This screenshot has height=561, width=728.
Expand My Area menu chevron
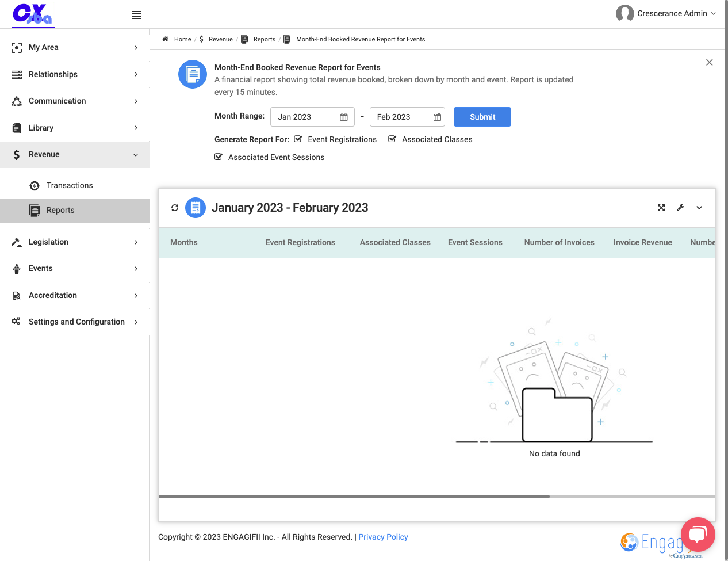point(136,48)
